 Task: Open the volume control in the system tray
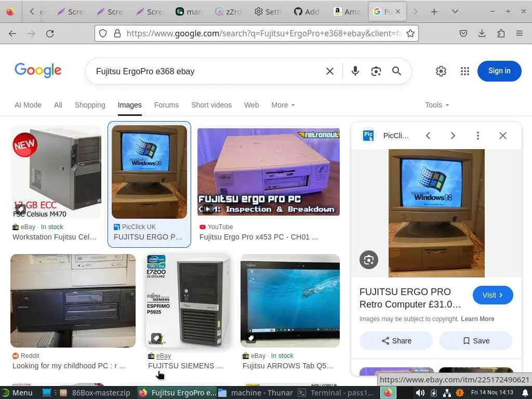coord(420,393)
